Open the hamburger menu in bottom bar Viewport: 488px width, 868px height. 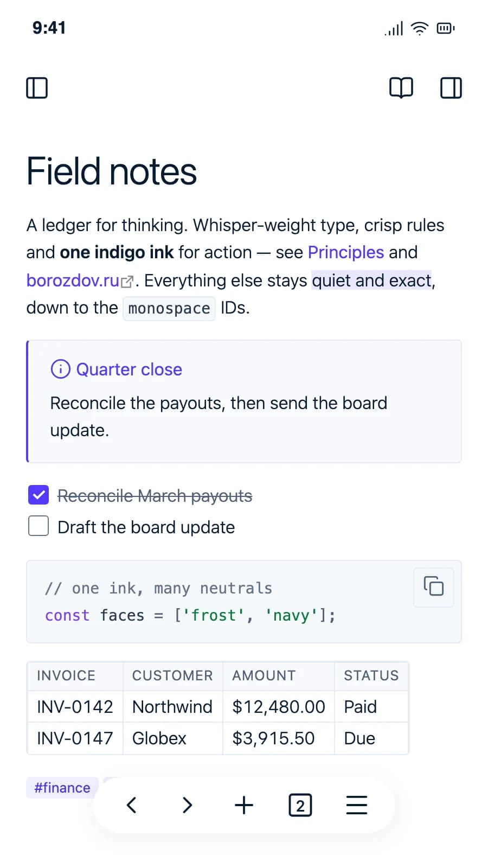click(357, 805)
